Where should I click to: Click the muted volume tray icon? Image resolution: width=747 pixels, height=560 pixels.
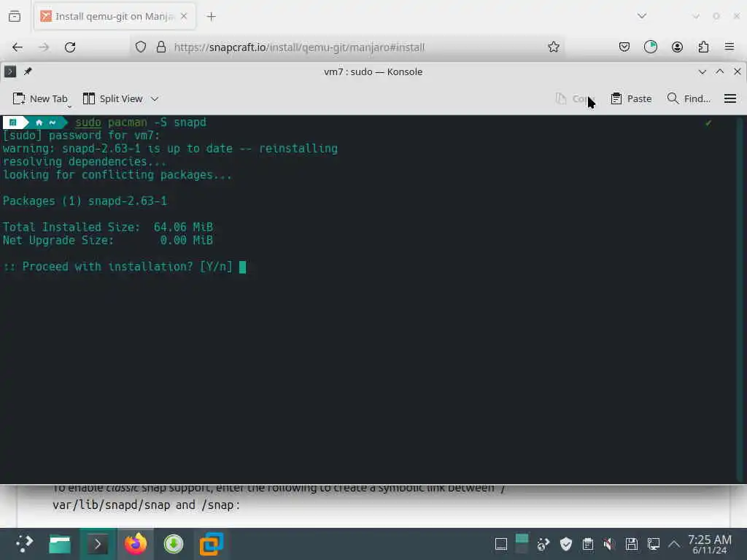(x=609, y=544)
